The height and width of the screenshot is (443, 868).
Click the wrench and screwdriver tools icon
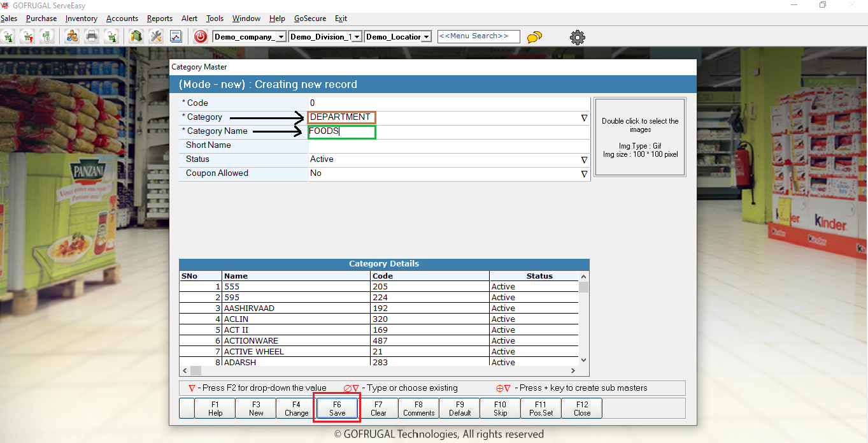(156, 36)
